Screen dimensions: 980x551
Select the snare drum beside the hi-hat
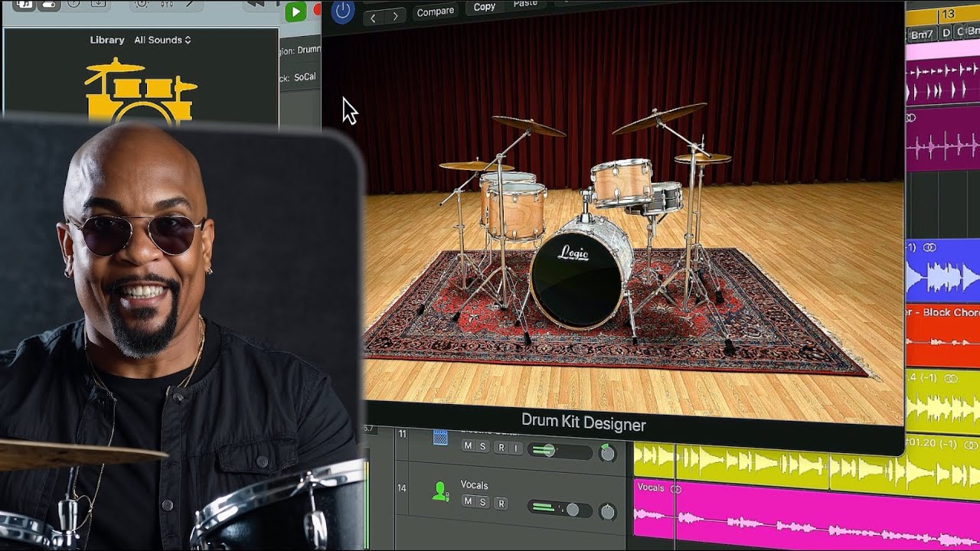(x=663, y=198)
